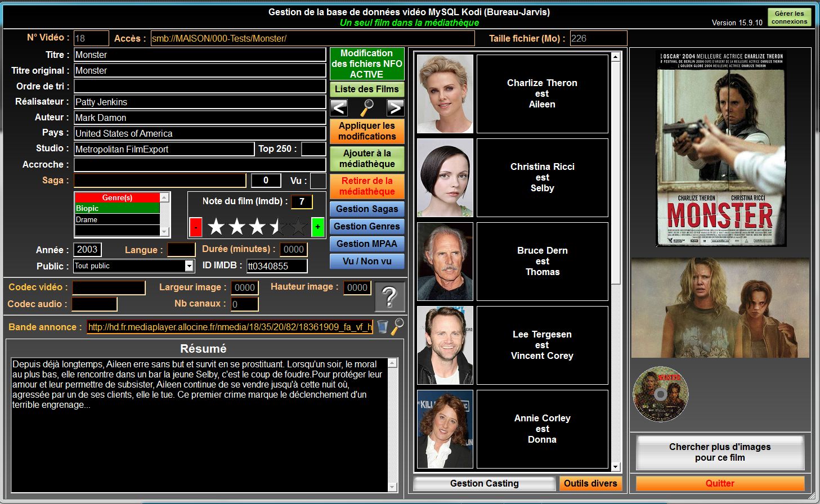Click the Résumé synopsis text area
Image resolution: width=820 pixels, height=504 pixels.
(200, 425)
